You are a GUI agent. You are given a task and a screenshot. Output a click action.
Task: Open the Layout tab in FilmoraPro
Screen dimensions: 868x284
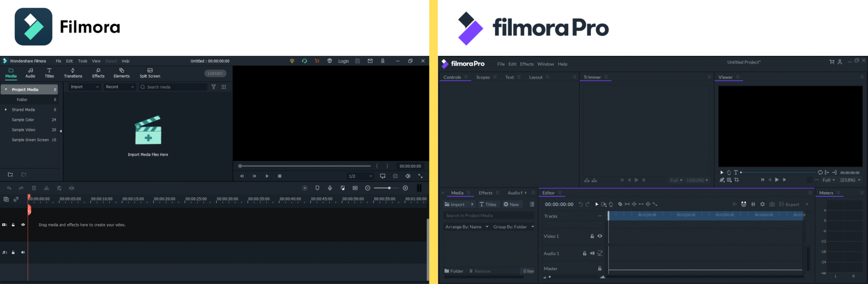tap(536, 77)
